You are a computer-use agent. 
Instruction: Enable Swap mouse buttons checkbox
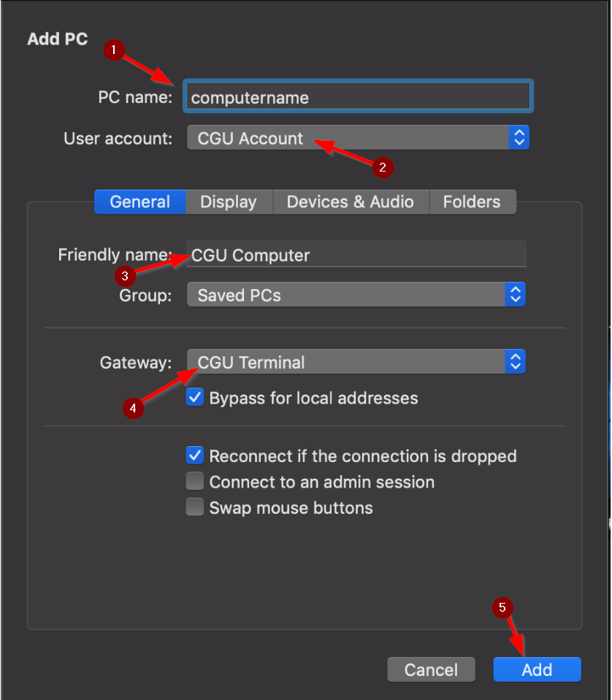point(195,507)
